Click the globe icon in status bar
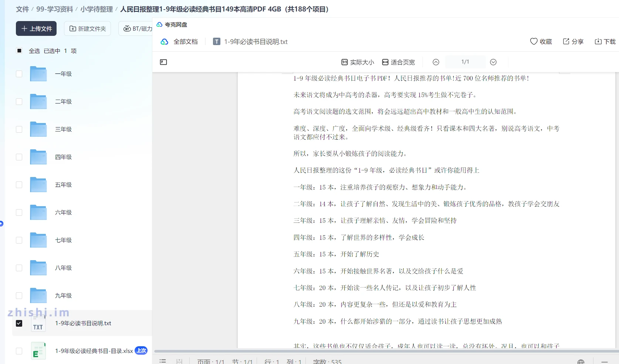 [x=581, y=362]
